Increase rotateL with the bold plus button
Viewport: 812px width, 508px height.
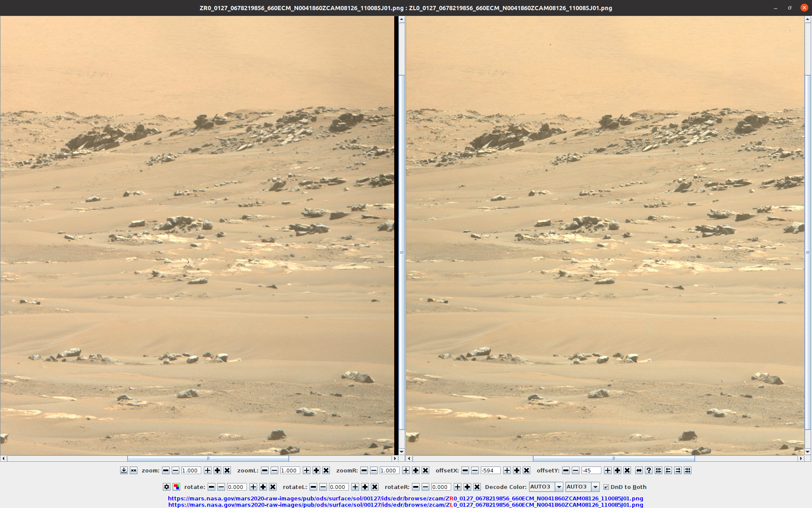click(x=365, y=487)
